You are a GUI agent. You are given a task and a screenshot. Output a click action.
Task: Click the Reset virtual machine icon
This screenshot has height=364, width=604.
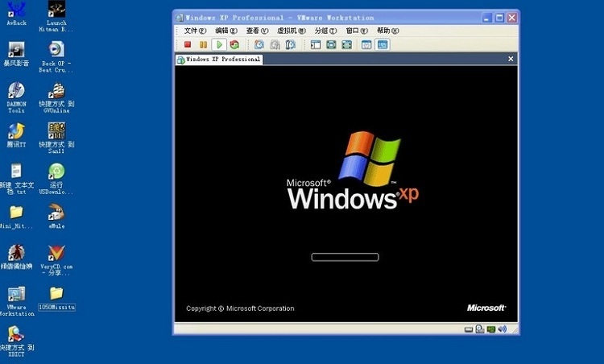[x=234, y=45]
